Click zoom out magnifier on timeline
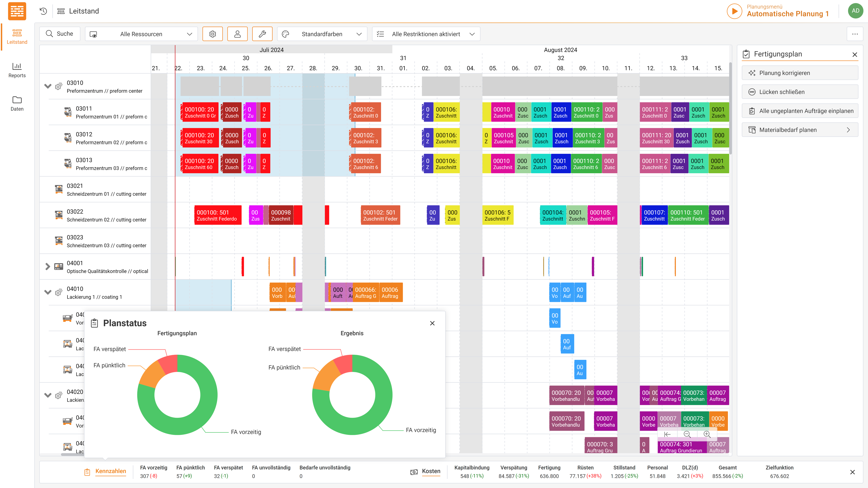This screenshot has width=868, height=488. click(x=687, y=434)
